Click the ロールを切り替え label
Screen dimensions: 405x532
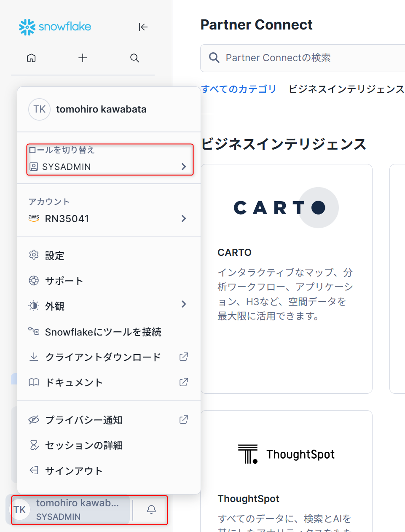[x=62, y=150]
